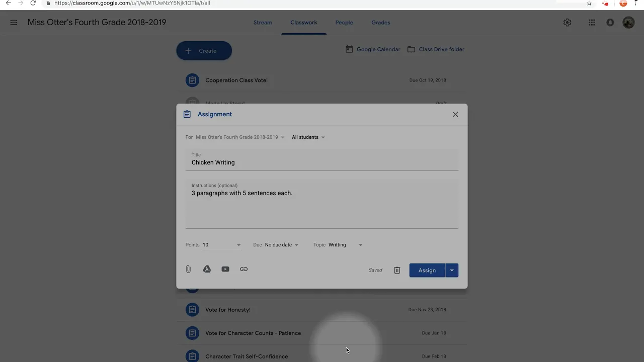The height and width of the screenshot is (362, 644).
Task: Close the Assignment dialog
Action: coord(455,114)
